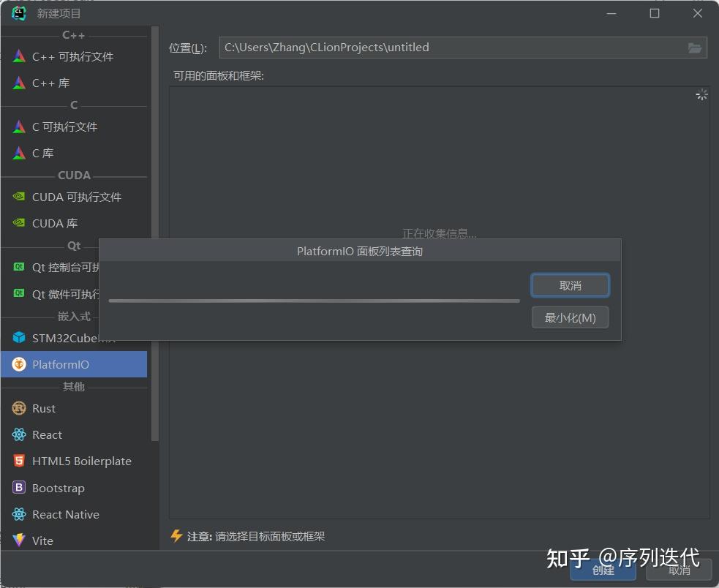This screenshot has height=588, width=719.
Task: Click the C++ executable triangle icon
Action: click(x=19, y=56)
